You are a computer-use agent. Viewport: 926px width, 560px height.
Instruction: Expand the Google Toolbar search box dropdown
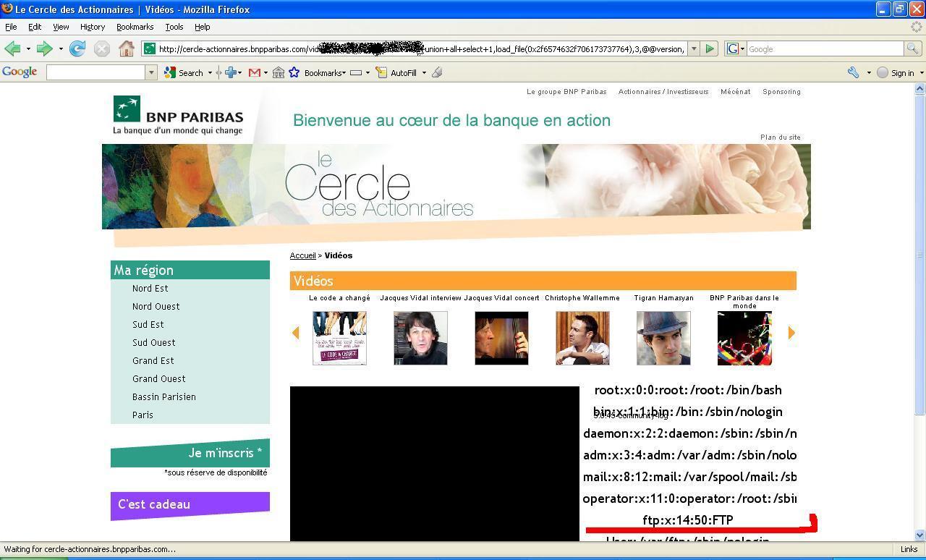point(151,72)
